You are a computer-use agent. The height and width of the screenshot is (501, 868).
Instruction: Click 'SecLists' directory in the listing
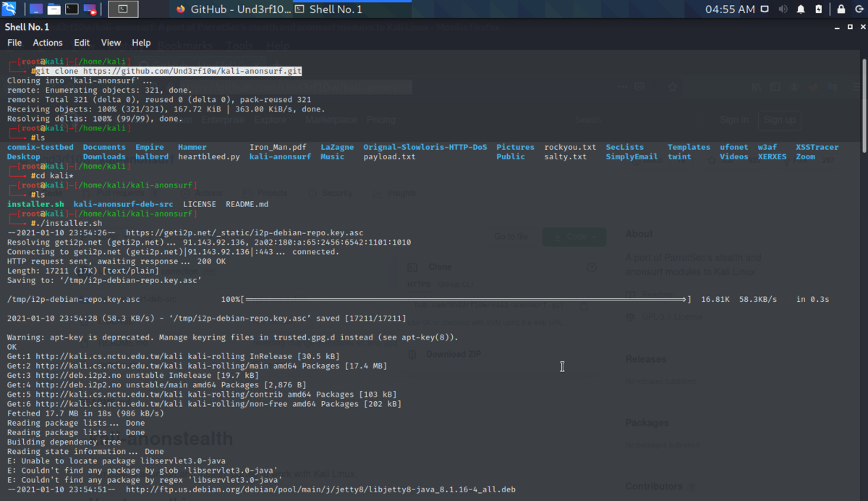(624, 147)
